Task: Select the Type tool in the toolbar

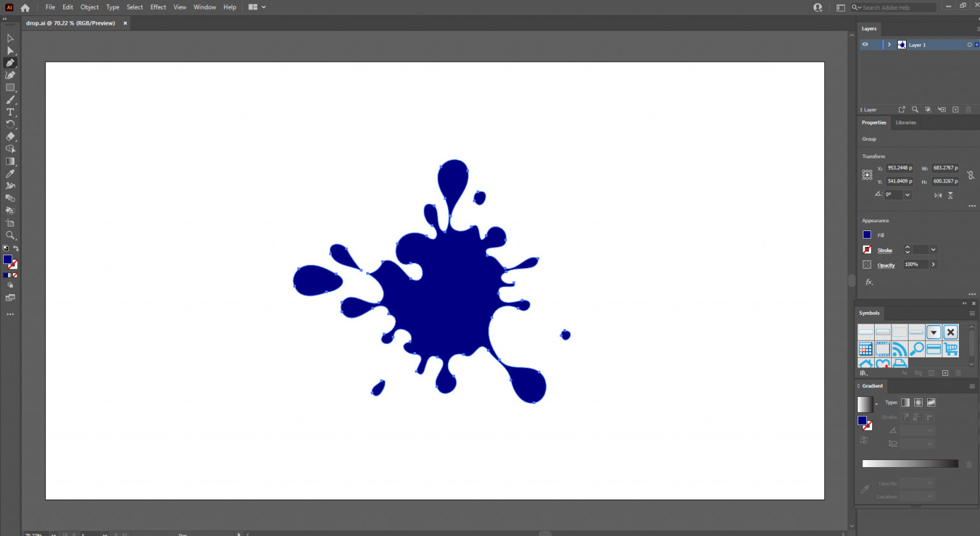Action: click(x=10, y=112)
